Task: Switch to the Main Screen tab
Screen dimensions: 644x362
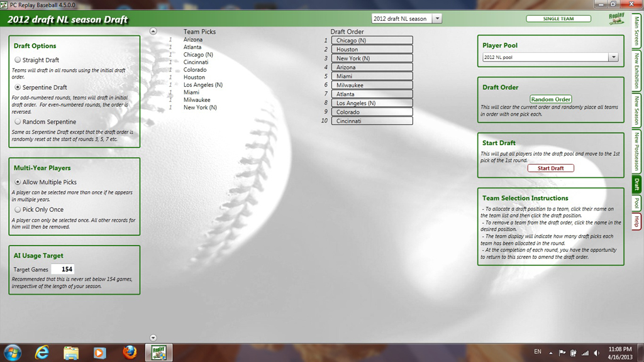Action: (636, 31)
